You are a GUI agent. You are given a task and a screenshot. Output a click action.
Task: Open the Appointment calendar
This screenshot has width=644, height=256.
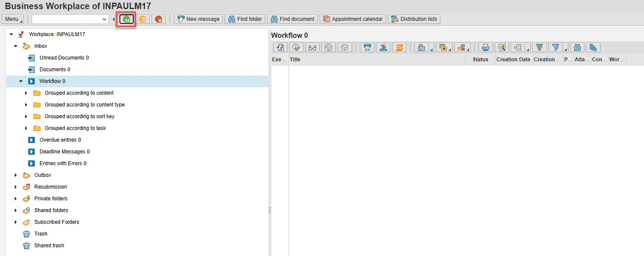tap(353, 19)
